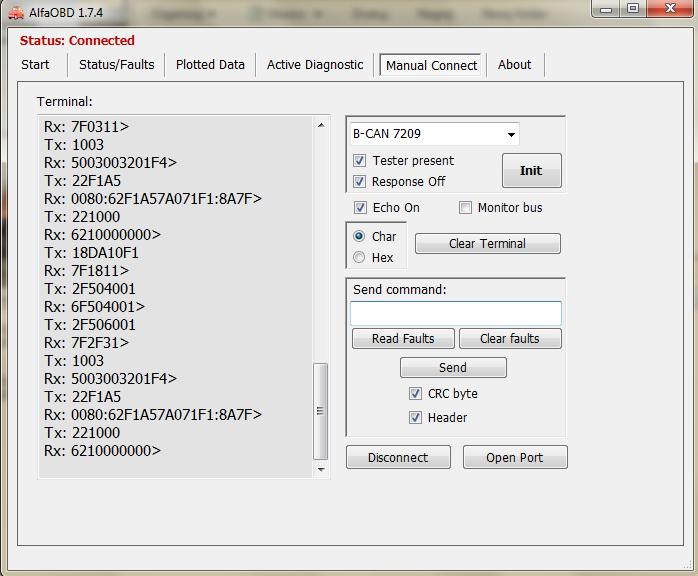Select the Hex radio button
Image resolution: width=698 pixels, height=576 pixels.
pyautogui.click(x=359, y=257)
